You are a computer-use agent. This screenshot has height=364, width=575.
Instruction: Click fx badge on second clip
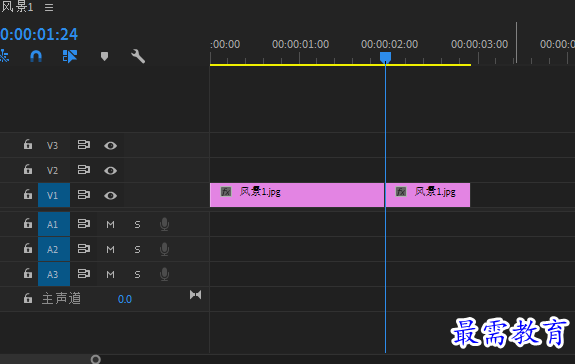(x=401, y=192)
